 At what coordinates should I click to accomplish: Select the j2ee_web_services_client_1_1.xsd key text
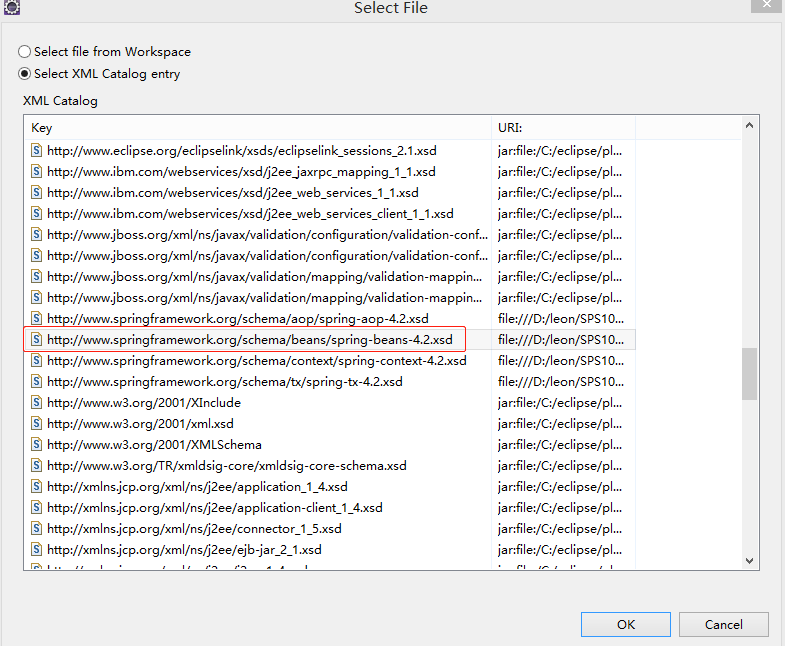point(250,214)
